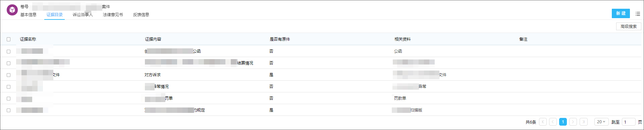Open the list view menu icon
Image resolution: width=644 pixels, height=130 pixels.
(638, 14)
